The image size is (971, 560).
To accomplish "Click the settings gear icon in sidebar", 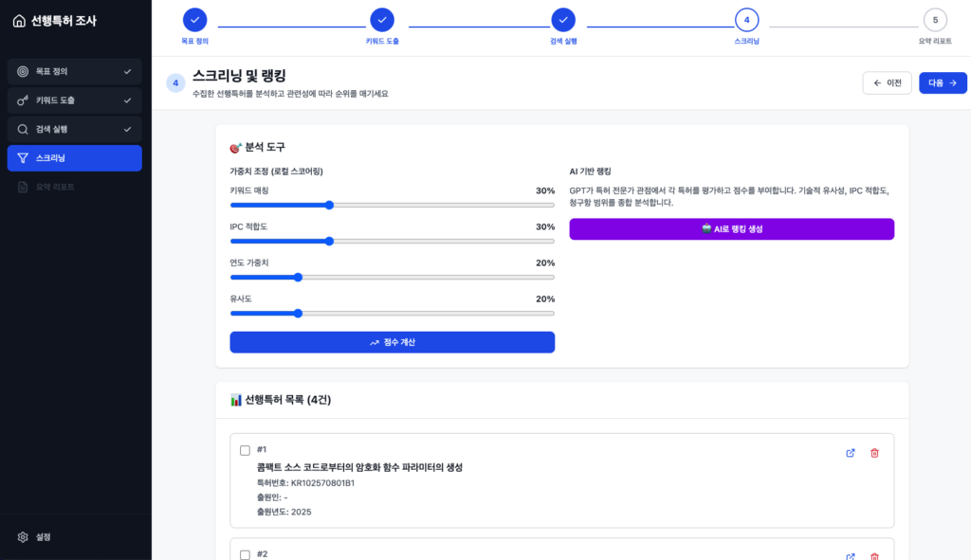I will tap(23, 537).
